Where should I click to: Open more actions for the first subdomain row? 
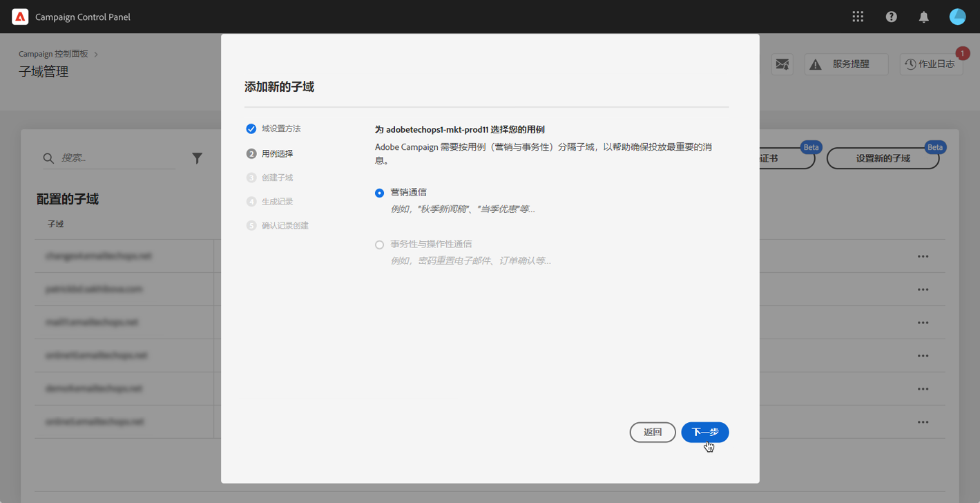(x=923, y=256)
